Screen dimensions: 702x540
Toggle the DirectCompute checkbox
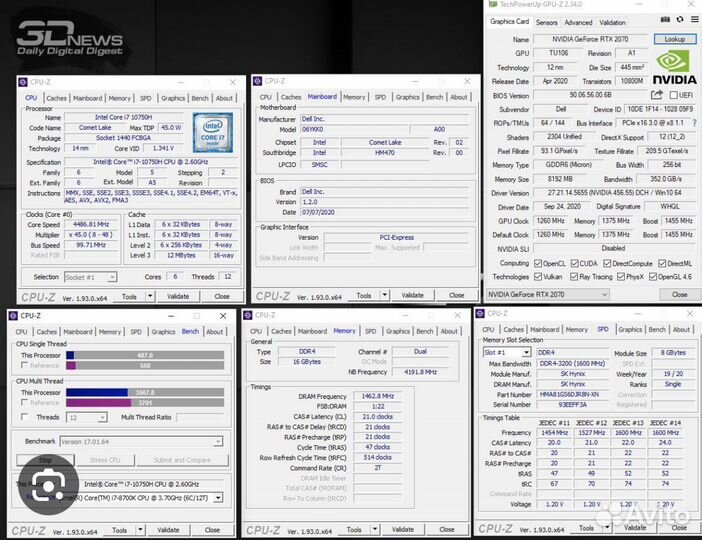(x=607, y=263)
